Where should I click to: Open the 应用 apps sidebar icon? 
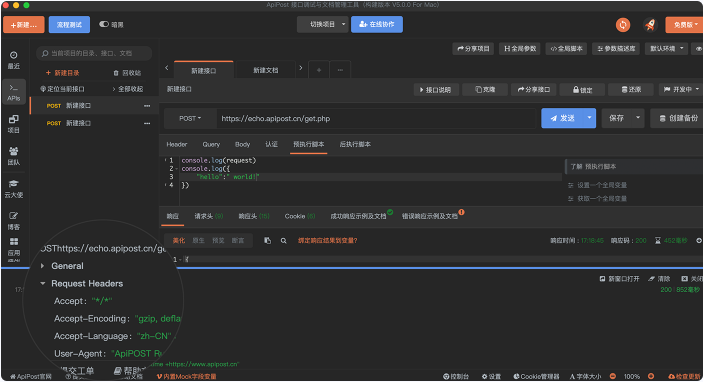13,247
